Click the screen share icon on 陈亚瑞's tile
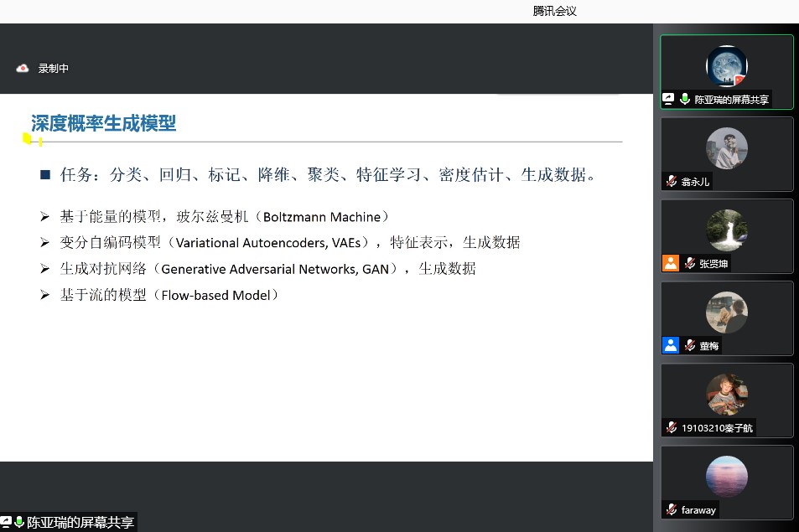799x532 pixels. pyautogui.click(x=669, y=99)
